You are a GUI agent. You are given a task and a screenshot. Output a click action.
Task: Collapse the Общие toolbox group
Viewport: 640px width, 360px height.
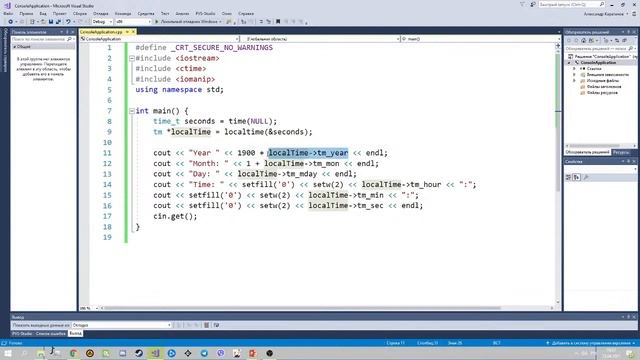coord(15,47)
